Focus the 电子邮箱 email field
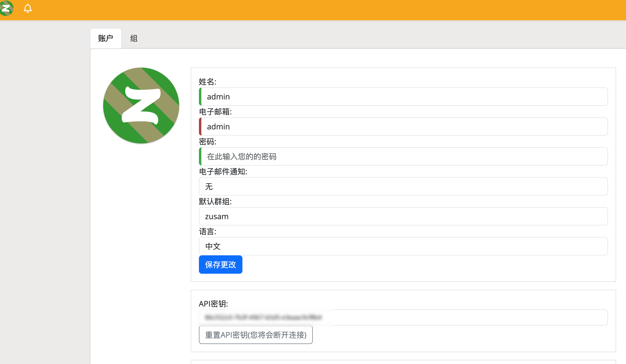This screenshot has height=364, width=626. tap(403, 126)
